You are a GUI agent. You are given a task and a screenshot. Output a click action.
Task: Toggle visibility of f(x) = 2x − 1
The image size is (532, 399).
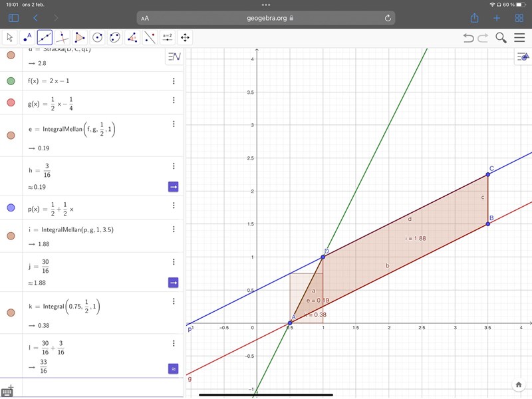coord(11,81)
